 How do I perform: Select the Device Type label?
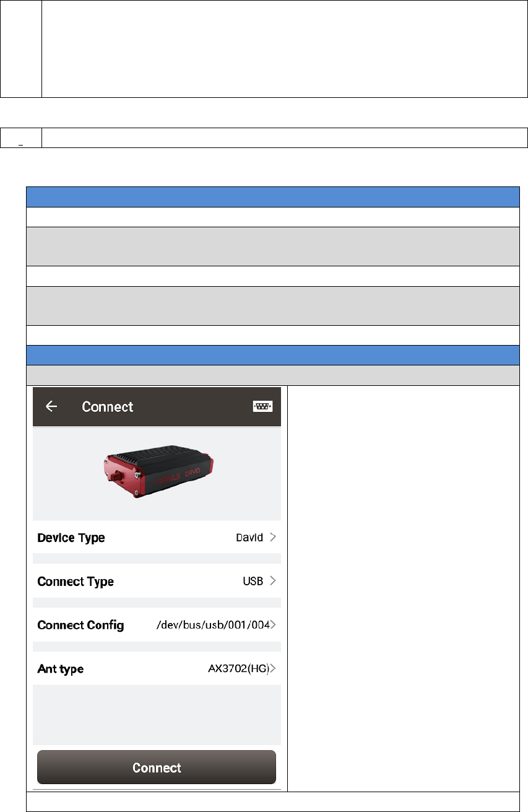71,538
